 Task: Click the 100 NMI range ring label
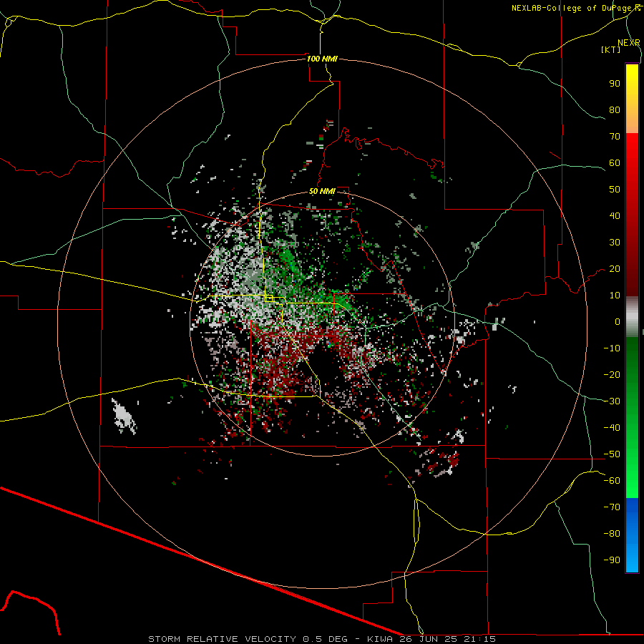click(x=322, y=59)
